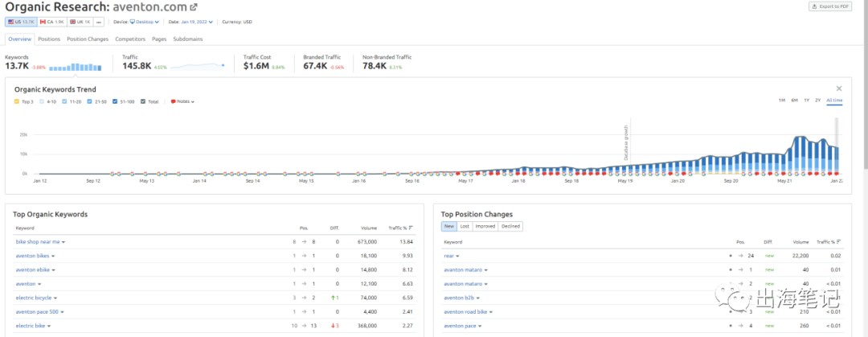Open the Device Desktop dropdown

(x=145, y=22)
